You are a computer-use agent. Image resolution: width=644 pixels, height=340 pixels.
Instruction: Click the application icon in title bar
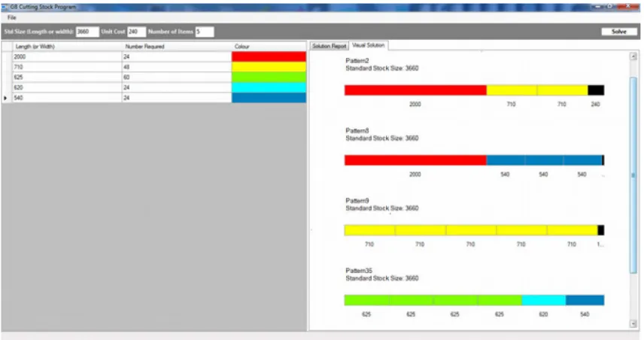point(5,7)
